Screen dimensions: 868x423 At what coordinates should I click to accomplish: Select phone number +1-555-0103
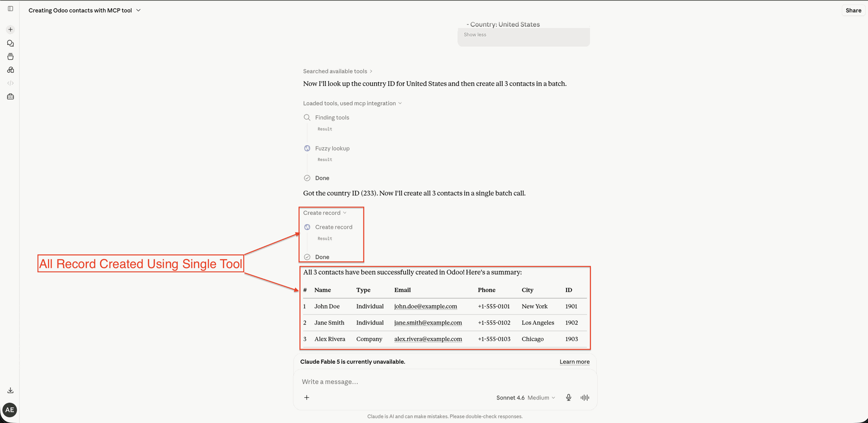coord(494,339)
